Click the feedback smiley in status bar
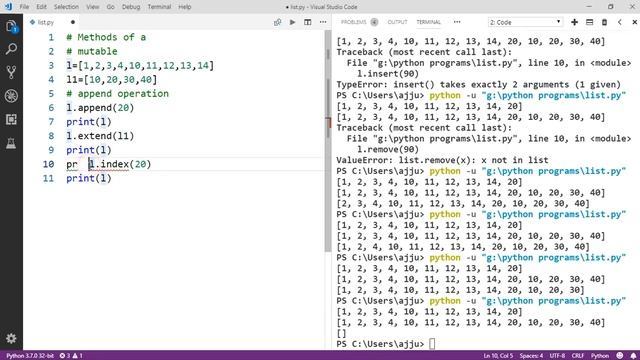 (x=620, y=356)
